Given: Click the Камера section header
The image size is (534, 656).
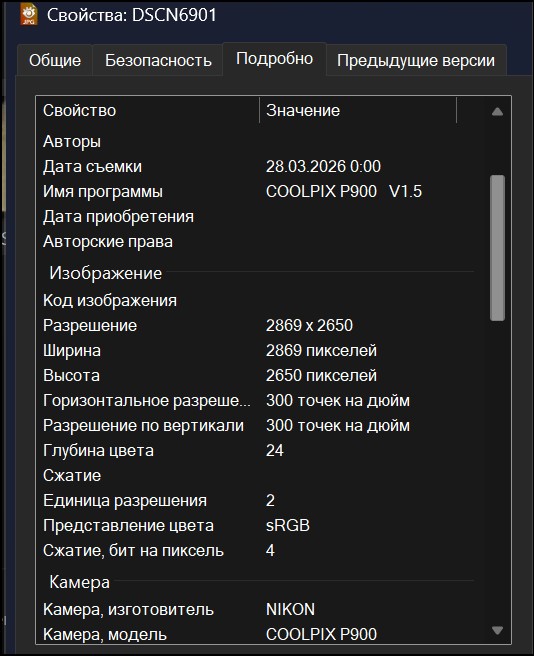Looking at the screenshot, I should click(80, 582).
